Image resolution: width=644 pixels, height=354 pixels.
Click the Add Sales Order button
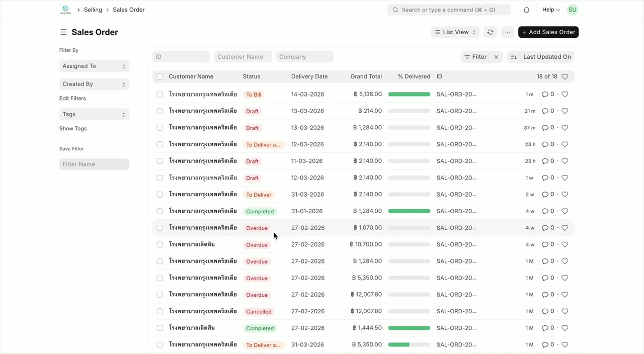click(x=548, y=32)
